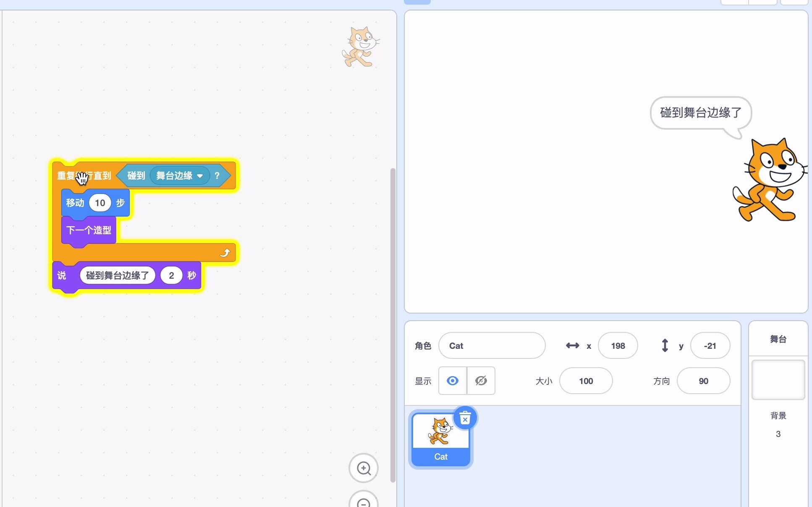Click the sprite name field Cat

point(492,345)
